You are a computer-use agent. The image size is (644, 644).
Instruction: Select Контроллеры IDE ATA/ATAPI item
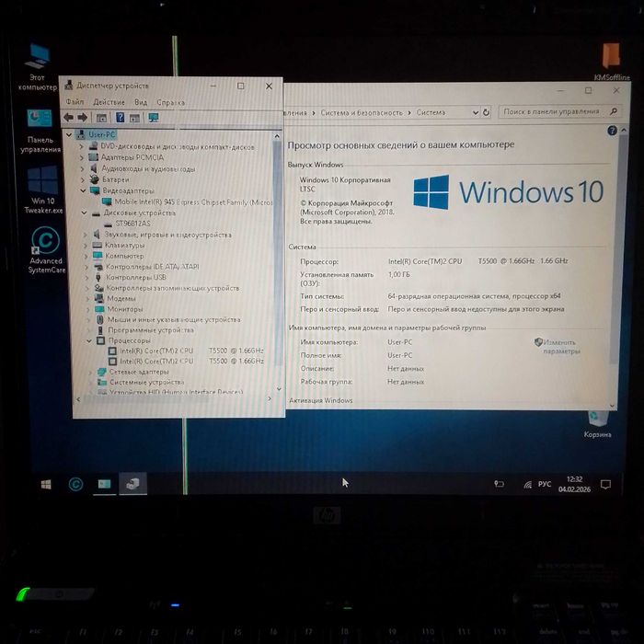coord(146,267)
